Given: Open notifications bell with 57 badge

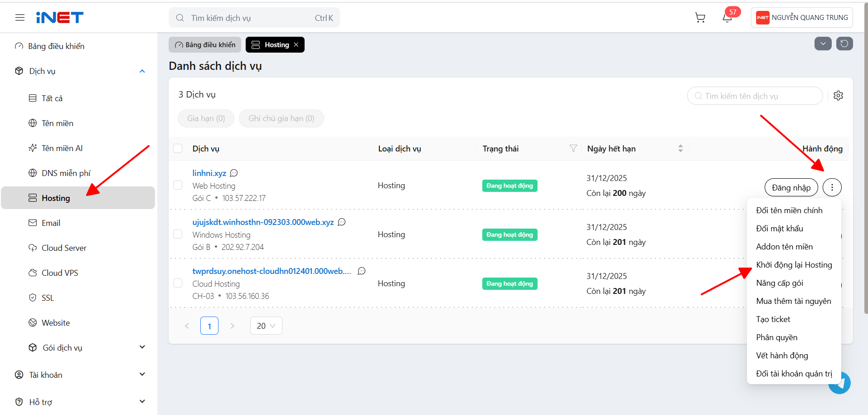Looking at the screenshot, I should 727,18.
